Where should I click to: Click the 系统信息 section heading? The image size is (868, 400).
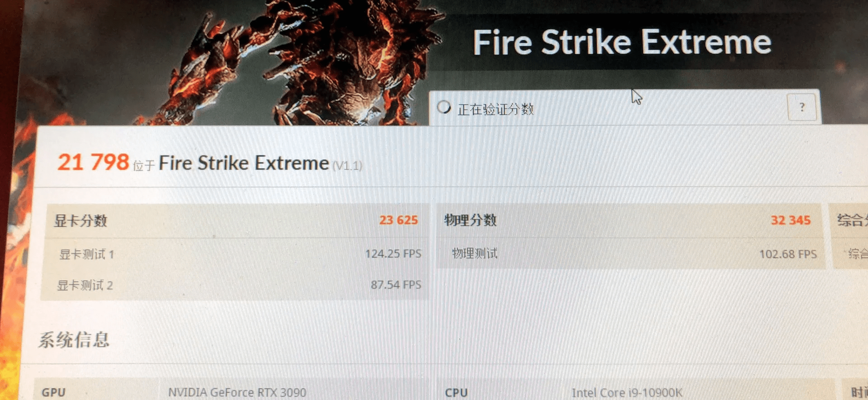coord(74,340)
